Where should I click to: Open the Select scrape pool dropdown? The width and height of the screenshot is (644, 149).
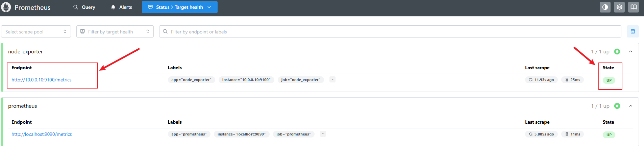[x=36, y=31]
